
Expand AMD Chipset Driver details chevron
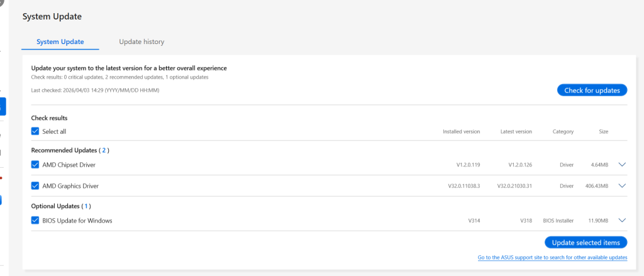point(622,165)
